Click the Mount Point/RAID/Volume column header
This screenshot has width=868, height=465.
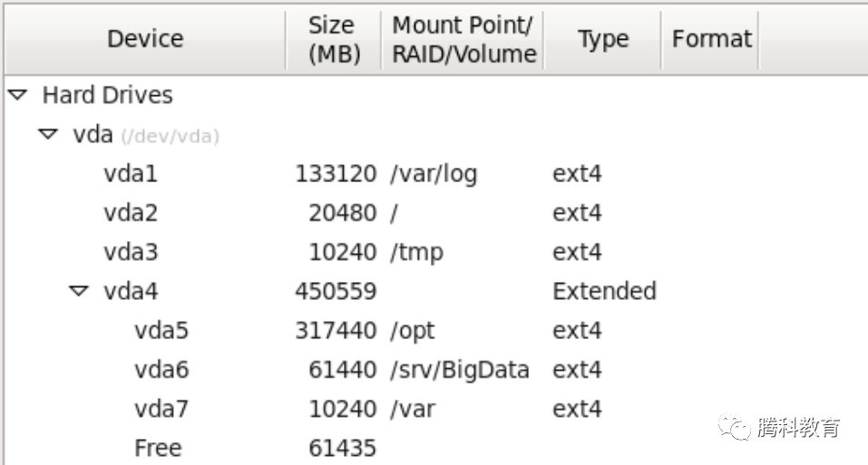[x=463, y=39]
